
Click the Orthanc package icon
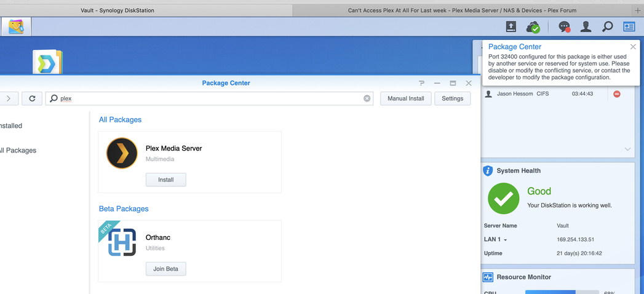coord(122,242)
